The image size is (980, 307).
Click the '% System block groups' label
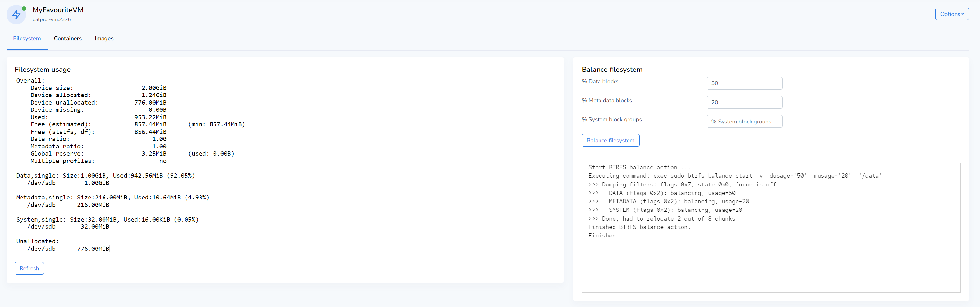611,119
